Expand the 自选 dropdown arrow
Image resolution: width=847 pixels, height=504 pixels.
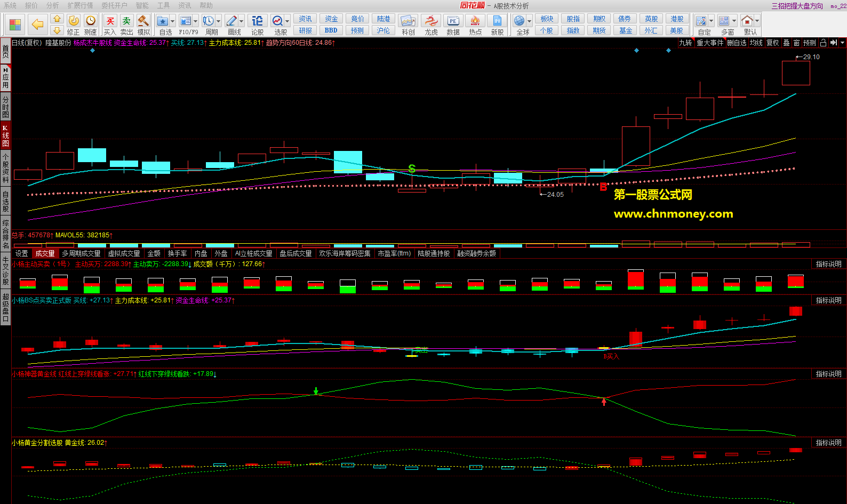point(173,21)
